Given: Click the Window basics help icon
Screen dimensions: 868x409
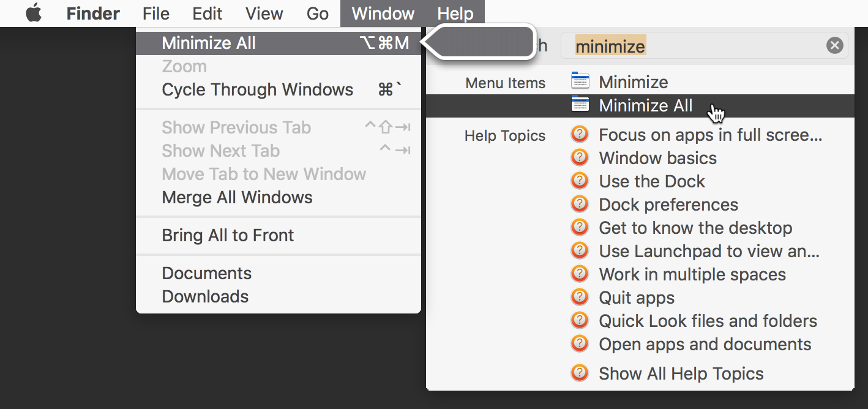Looking at the screenshot, I should point(579,158).
